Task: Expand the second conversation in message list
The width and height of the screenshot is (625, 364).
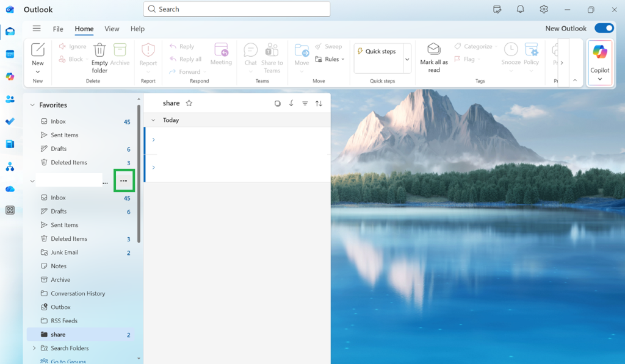Action: (x=153, y=167)
